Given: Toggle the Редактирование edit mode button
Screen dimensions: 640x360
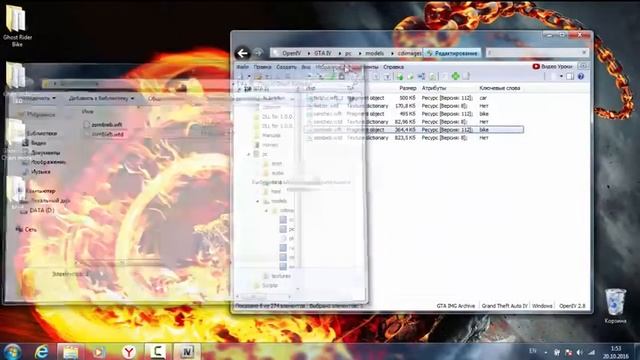Looking at the screenshot, I should click(452, 53).
